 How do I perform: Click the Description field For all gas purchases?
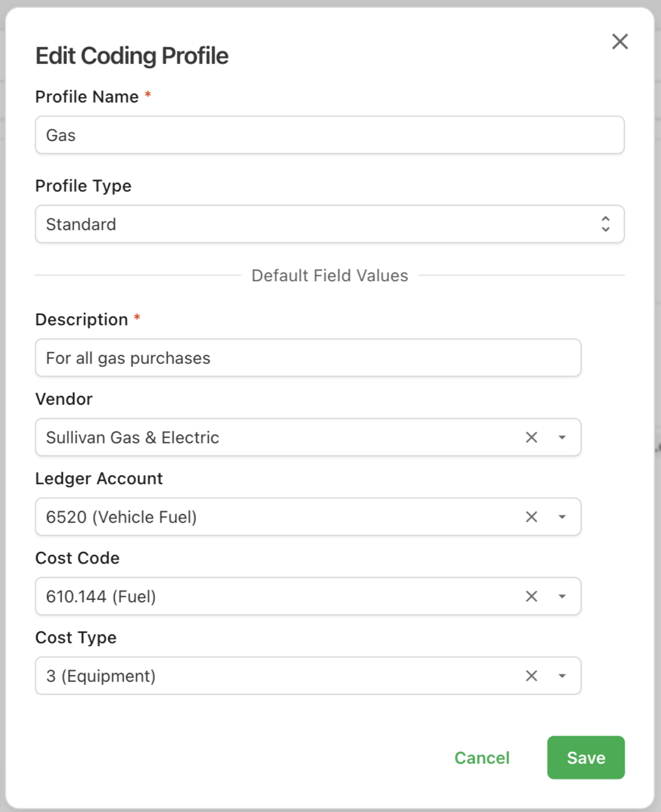pos(308,358)
